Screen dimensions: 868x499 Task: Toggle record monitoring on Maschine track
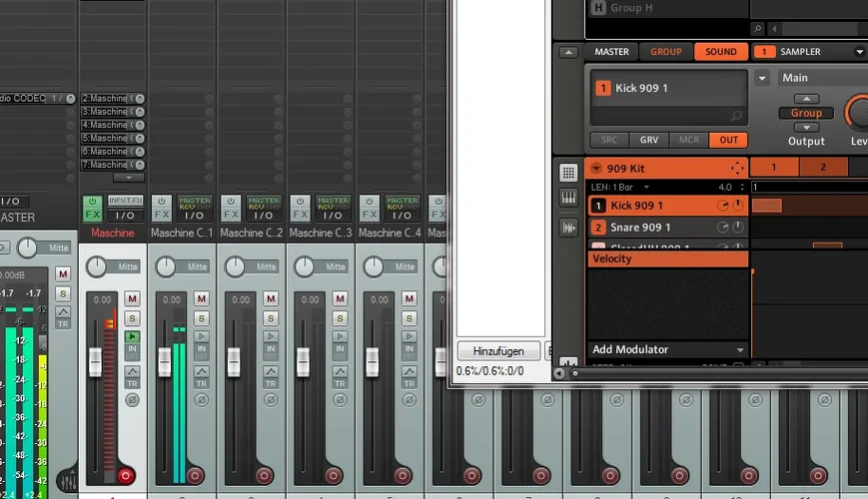pos(132,337)
